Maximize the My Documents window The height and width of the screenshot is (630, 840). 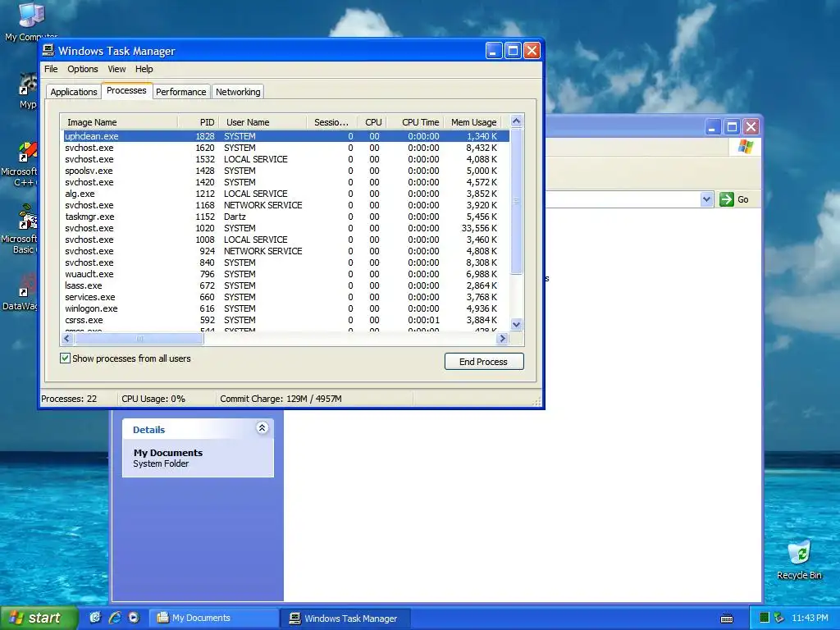(x=732, y=127)
